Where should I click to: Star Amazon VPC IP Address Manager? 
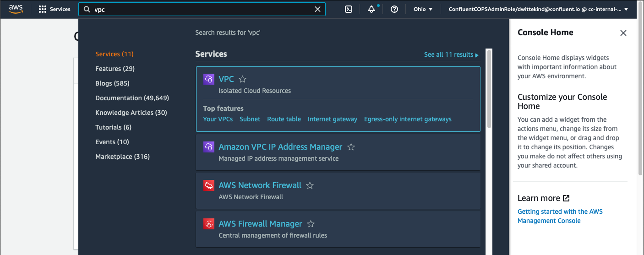[x=351, y=147]
